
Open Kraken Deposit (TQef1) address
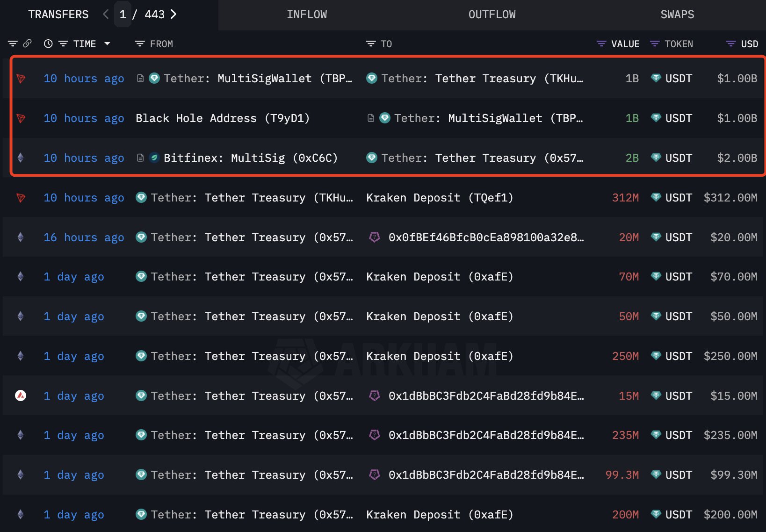440,198
